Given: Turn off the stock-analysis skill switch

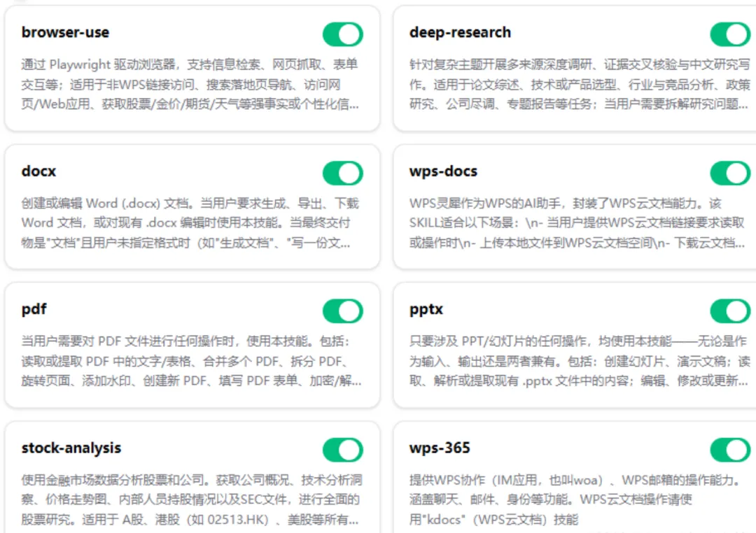Looking at the screenshot, I should 343,450.
